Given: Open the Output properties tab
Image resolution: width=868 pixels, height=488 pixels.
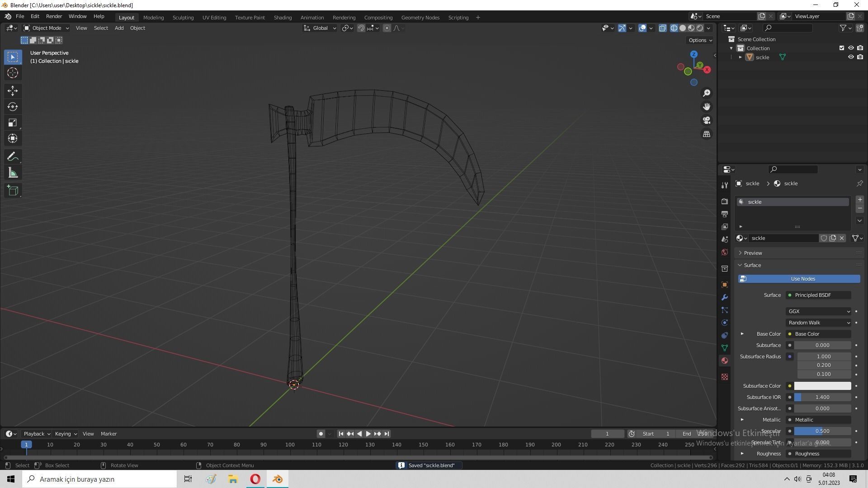Looking at the screenshot, I should click(725, 214).
